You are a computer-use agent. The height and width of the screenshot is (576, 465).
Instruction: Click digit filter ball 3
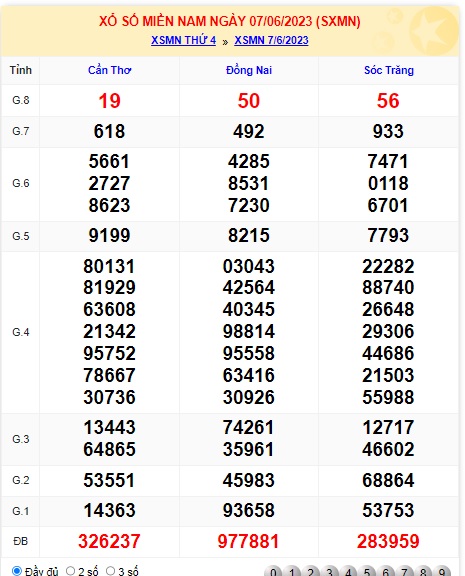click(329, 572)
